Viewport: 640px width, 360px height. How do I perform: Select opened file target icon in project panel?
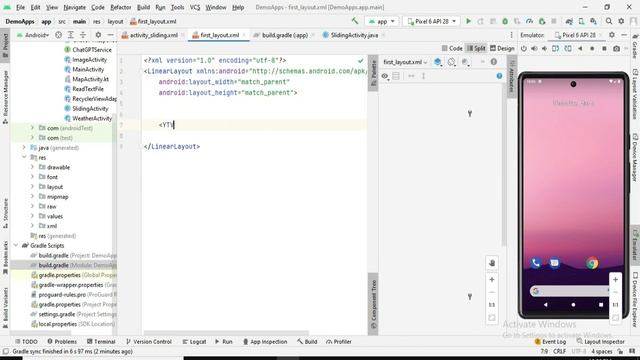pos(58,35)
